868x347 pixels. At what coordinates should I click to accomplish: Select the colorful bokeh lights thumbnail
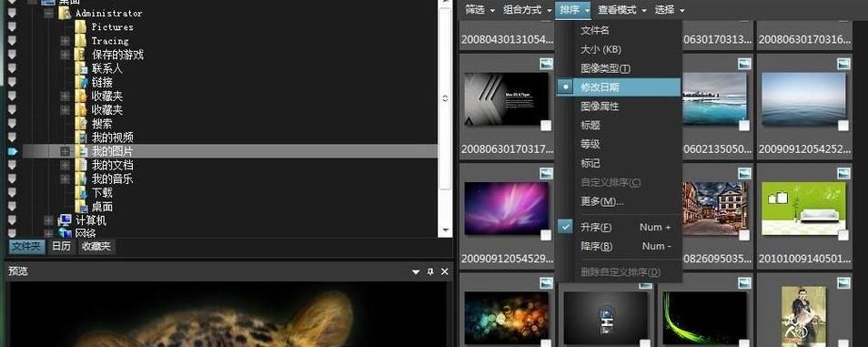point(507,318)
